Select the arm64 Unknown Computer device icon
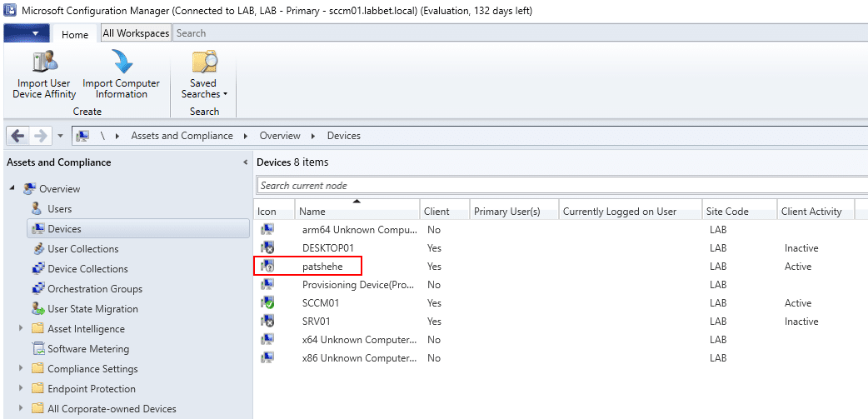Screen dimensions: 868x419 pos(268,229)
